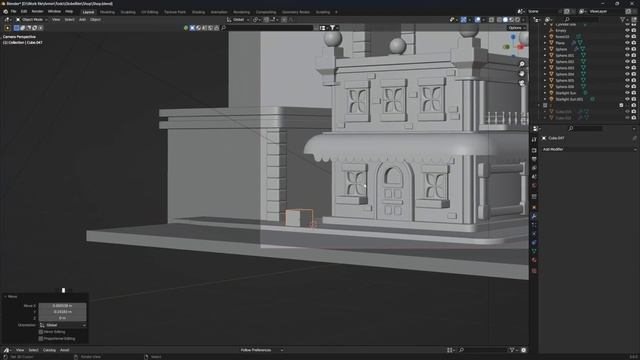Open the Add Modifier dropdown
The image size is (640, 360).
point(589,149)
